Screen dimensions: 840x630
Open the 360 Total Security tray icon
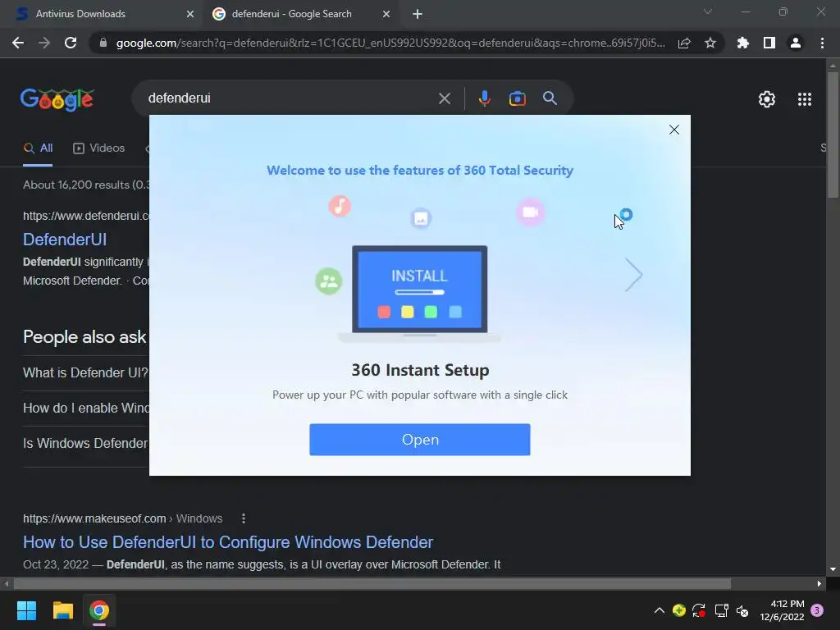[x=678, y=610]
